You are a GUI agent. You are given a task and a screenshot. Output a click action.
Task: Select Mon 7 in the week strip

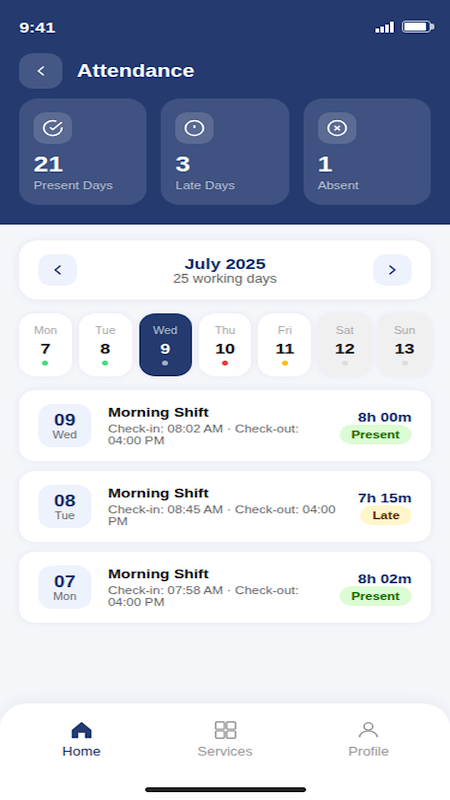[45, 345]
